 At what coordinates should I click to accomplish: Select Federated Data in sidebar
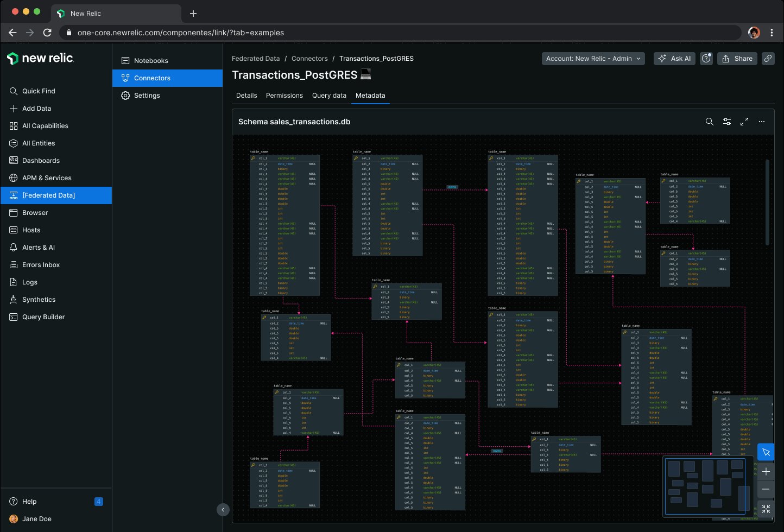(x=56, y=195)
